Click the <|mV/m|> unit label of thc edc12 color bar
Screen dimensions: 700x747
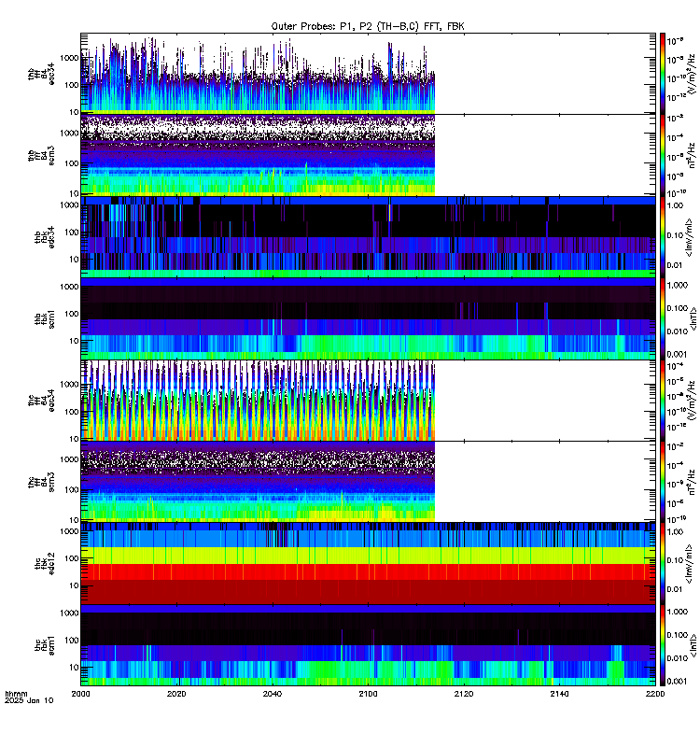pos(689,564)
